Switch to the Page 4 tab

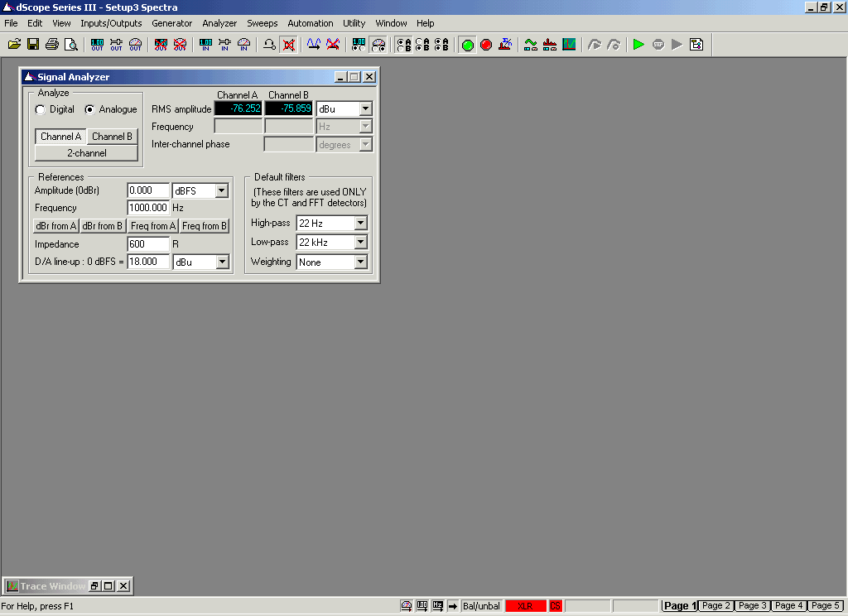pos(789,606)
